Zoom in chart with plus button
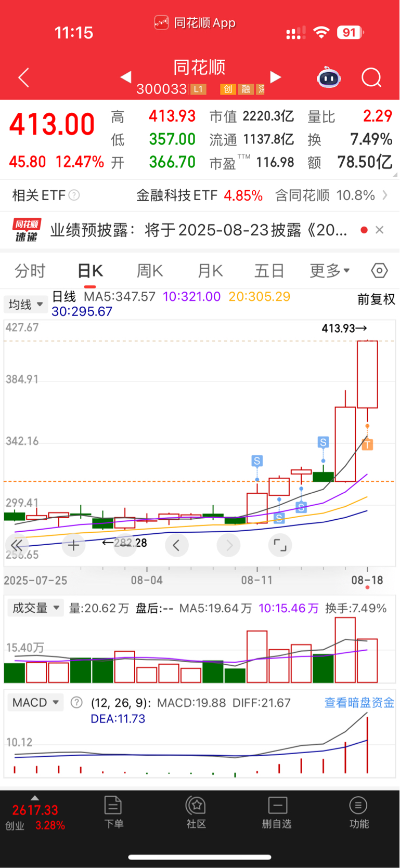 pyautogui.click(x=73, y=545)
